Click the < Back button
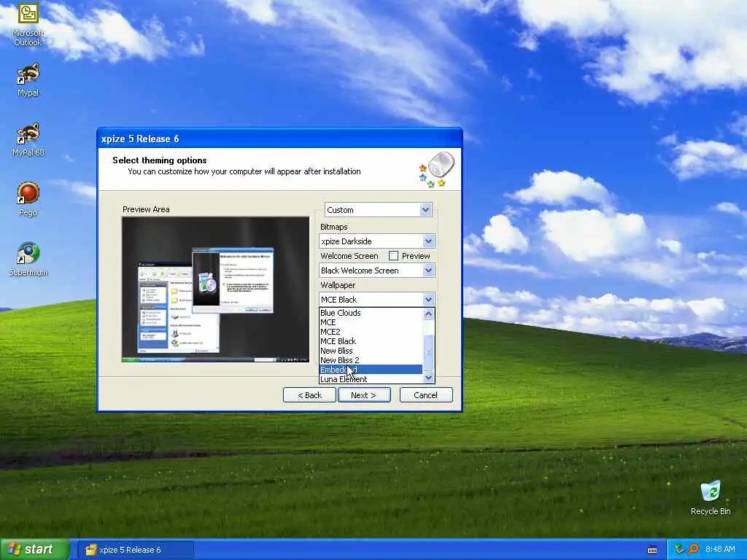Image resolution: width=747 pixels, height=560 pixels. click(309, 394)
